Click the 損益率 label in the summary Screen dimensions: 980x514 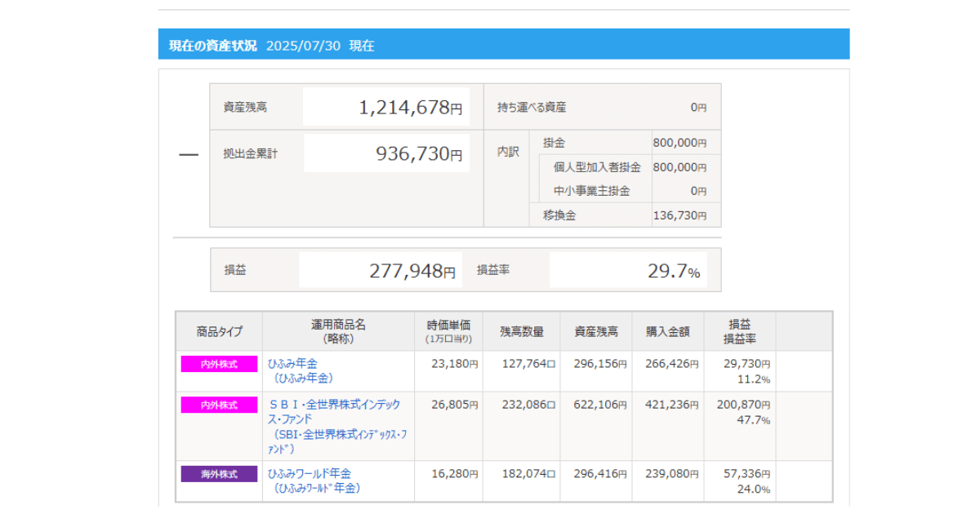[493, 270]
